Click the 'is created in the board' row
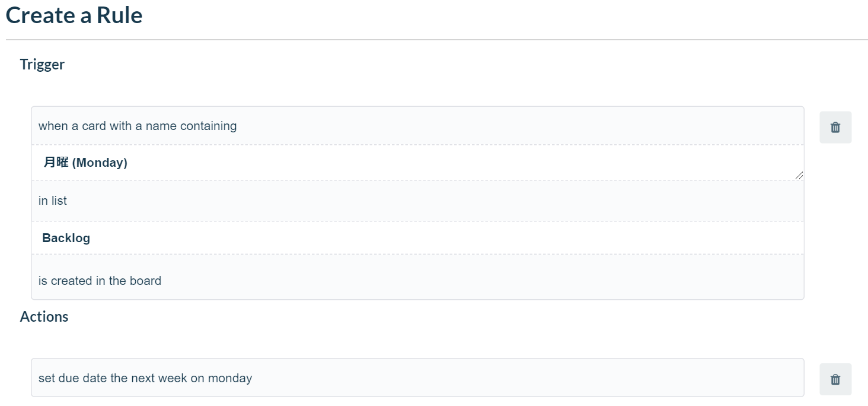This screenshot has width=868, height=406. [x=417, y=281]
